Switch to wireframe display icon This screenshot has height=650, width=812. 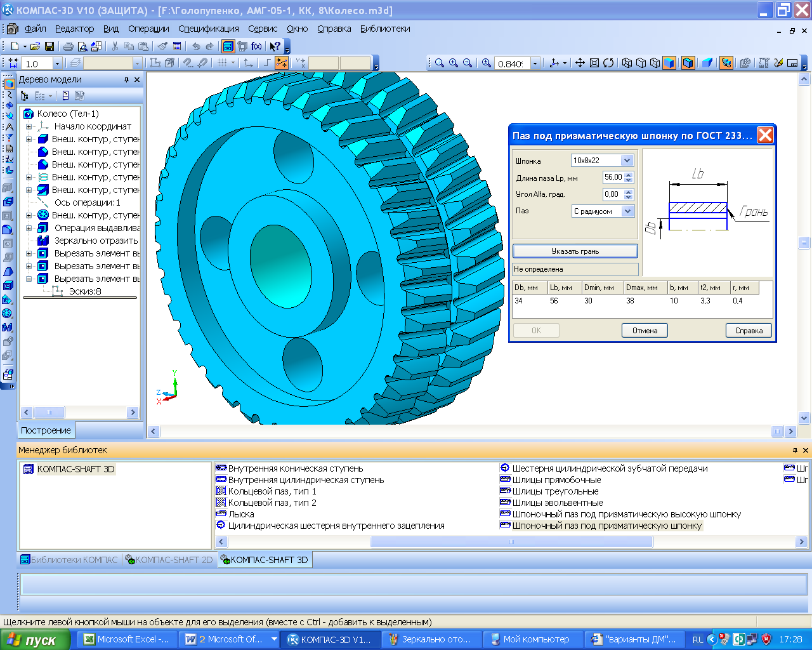(x=627, y=63)
